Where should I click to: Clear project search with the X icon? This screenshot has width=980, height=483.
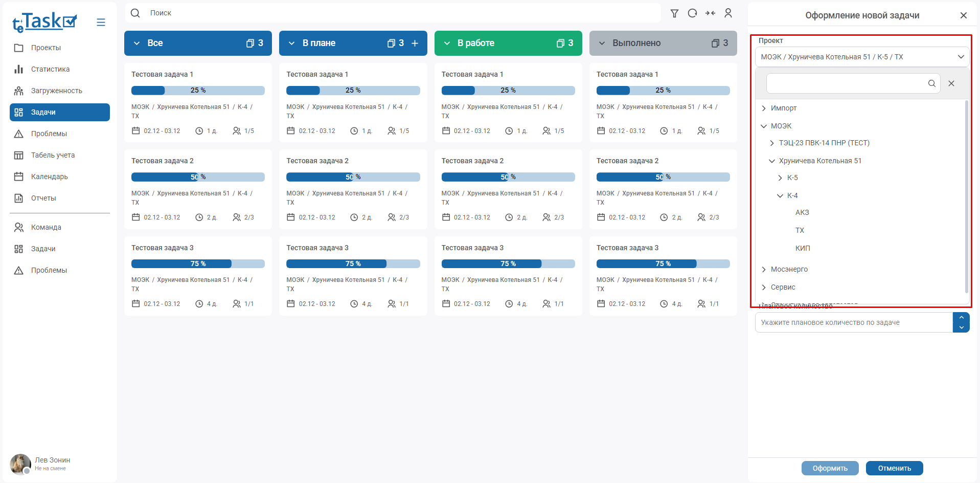click(951, 83)
